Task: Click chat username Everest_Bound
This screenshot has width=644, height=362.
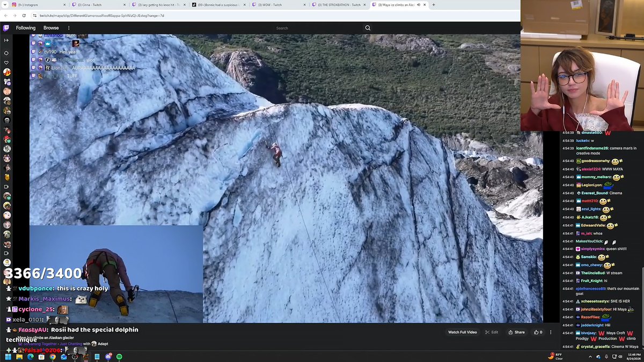Action: pyautogui.click(x=595, y=193)
